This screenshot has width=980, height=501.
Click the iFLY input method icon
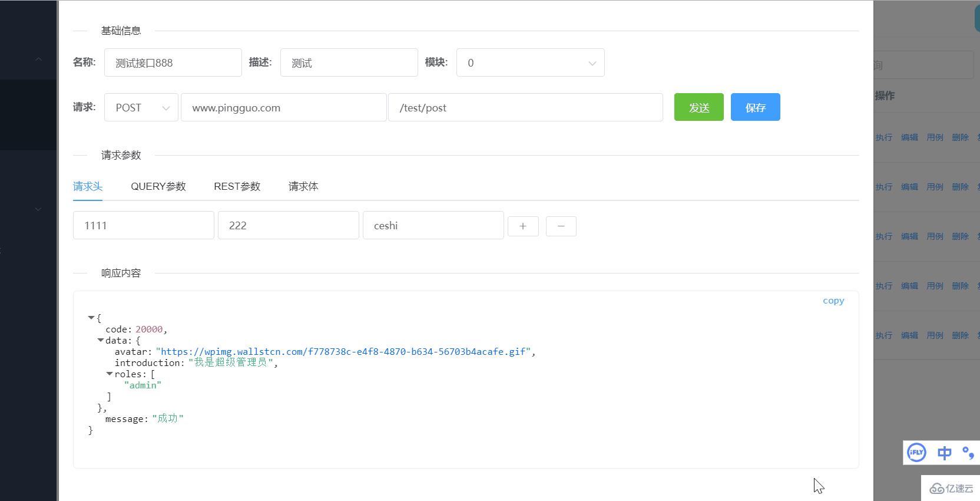[916, 453]
